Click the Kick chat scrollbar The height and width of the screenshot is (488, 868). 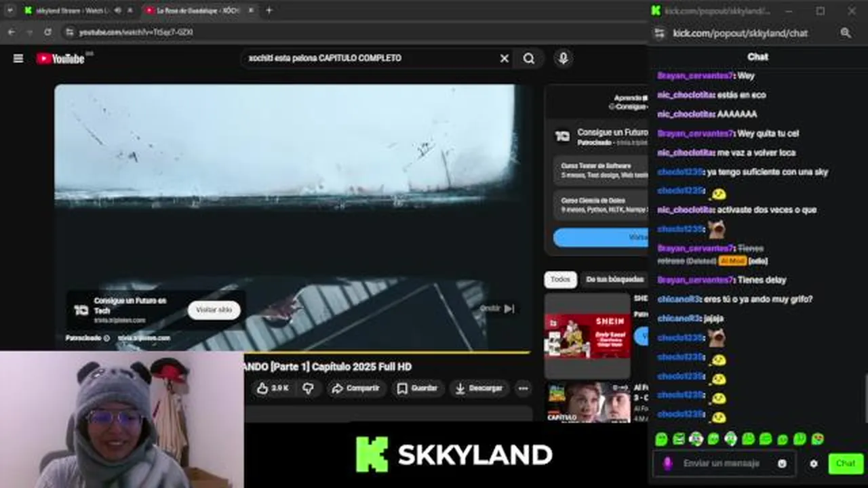865,399
